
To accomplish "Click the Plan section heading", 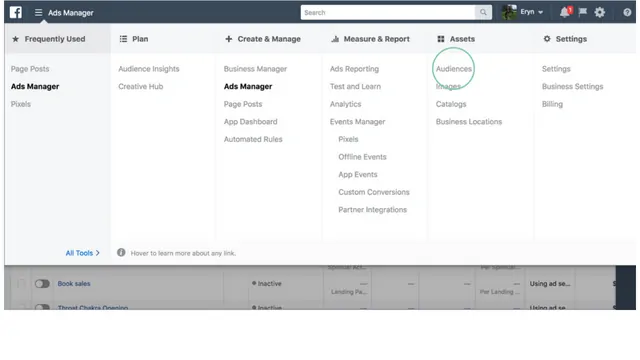I will point(134,39).
